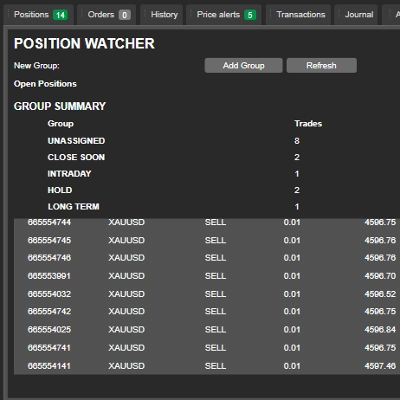Open the History tab

[x=162, y=15]
